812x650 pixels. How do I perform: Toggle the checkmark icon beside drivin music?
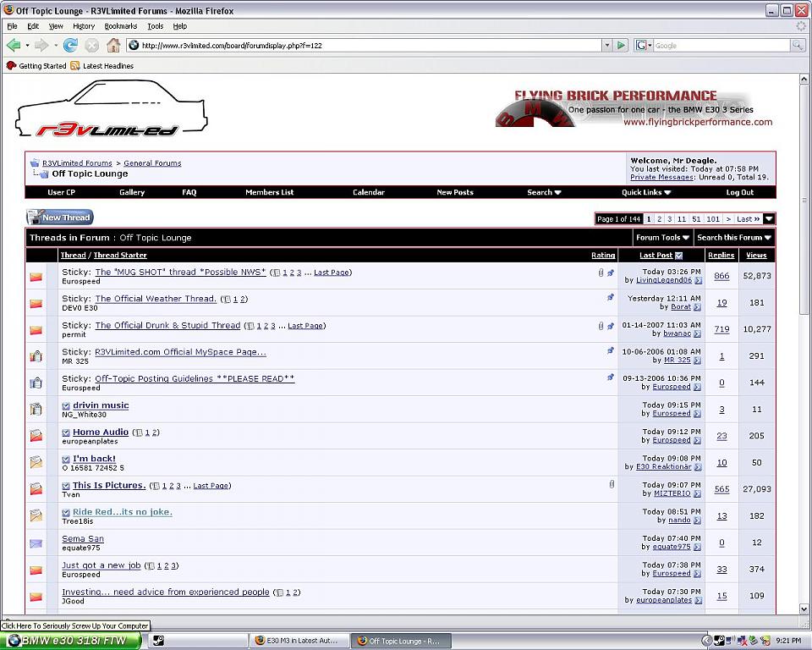66,406
